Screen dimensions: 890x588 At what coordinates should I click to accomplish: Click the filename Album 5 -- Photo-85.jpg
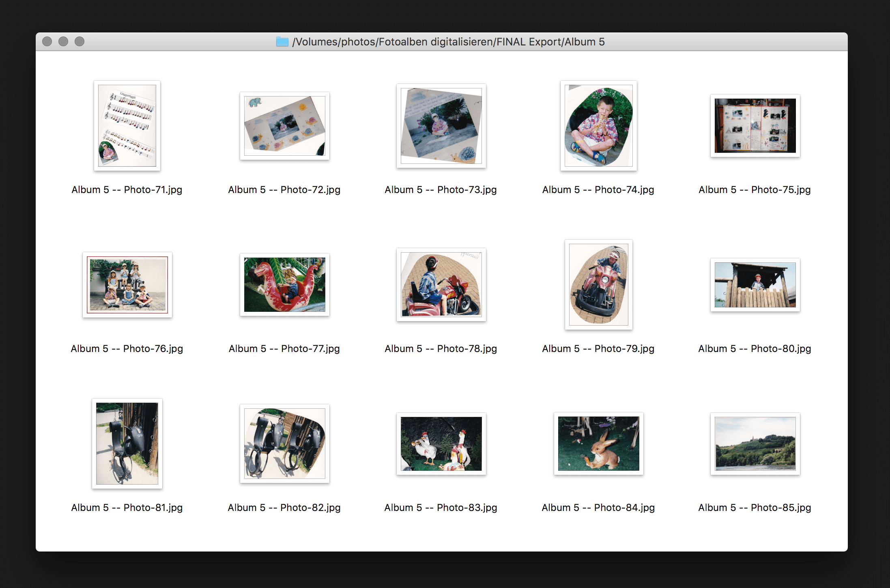point(754,507)
